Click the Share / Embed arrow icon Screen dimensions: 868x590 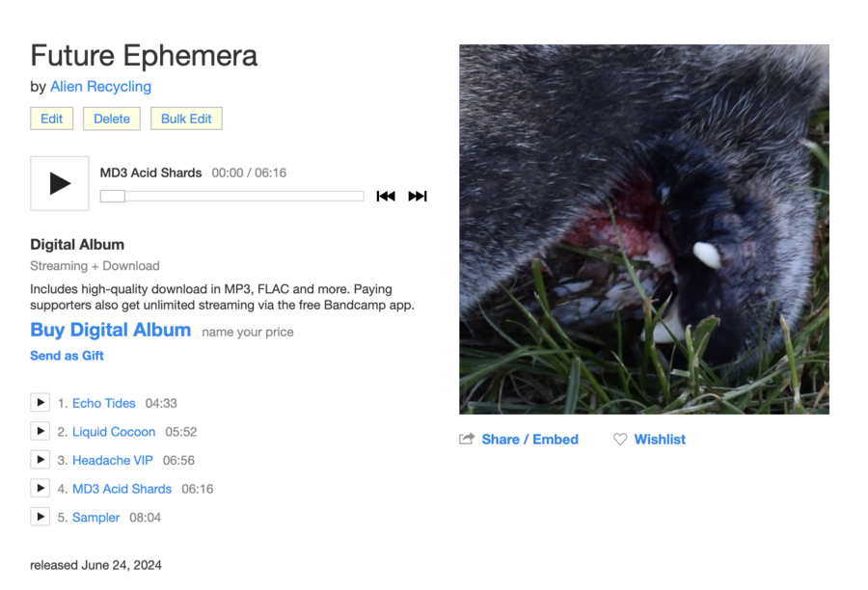(x=467, y=439)
